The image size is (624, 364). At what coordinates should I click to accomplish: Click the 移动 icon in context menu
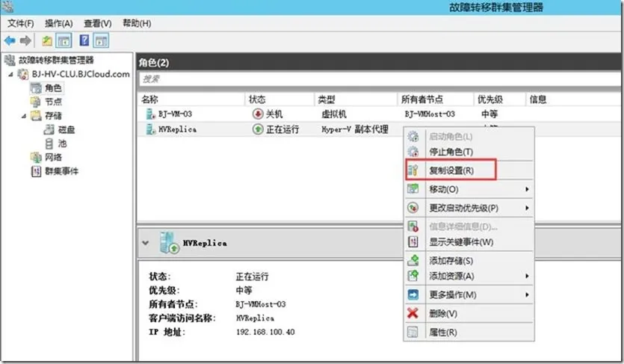pyautogui.click(x=413, y=189)
